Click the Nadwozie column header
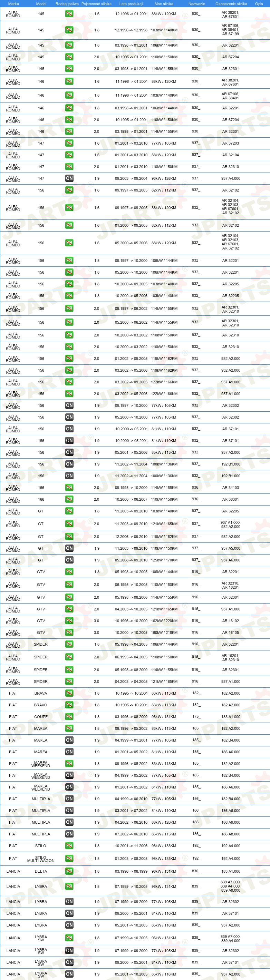Screen dimensions: 270x980 196,4
